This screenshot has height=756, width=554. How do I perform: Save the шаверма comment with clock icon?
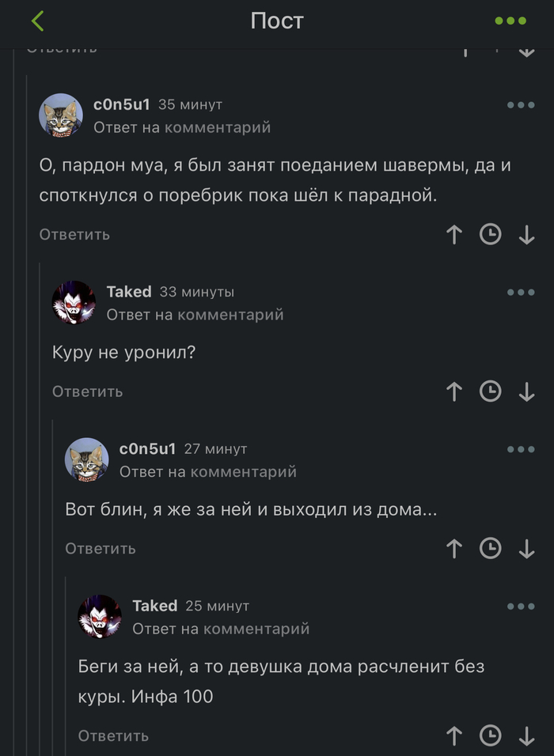point(491,235)
